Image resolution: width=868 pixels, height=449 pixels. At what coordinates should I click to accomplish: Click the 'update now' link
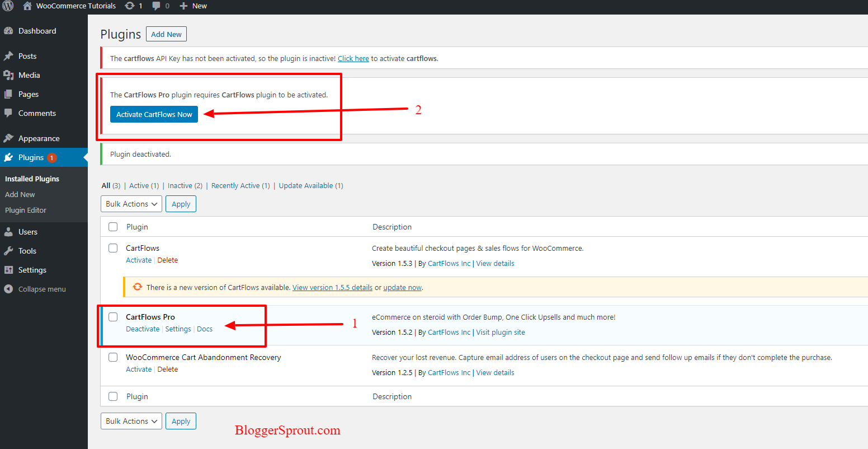tap(403, 287)
